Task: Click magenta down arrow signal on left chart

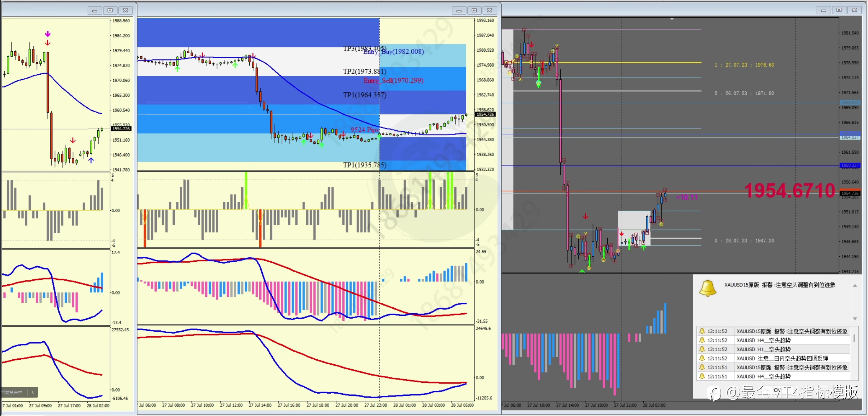Action: 48,34
